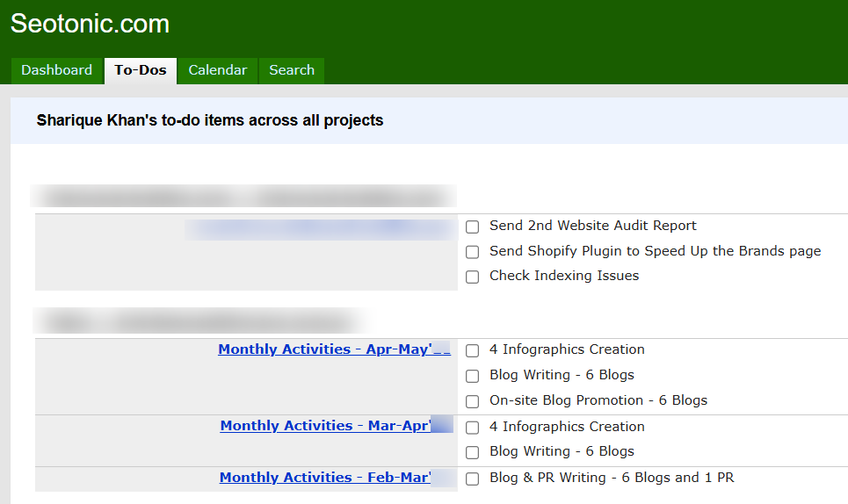Open the Dashboard tab

pos(57,71)
